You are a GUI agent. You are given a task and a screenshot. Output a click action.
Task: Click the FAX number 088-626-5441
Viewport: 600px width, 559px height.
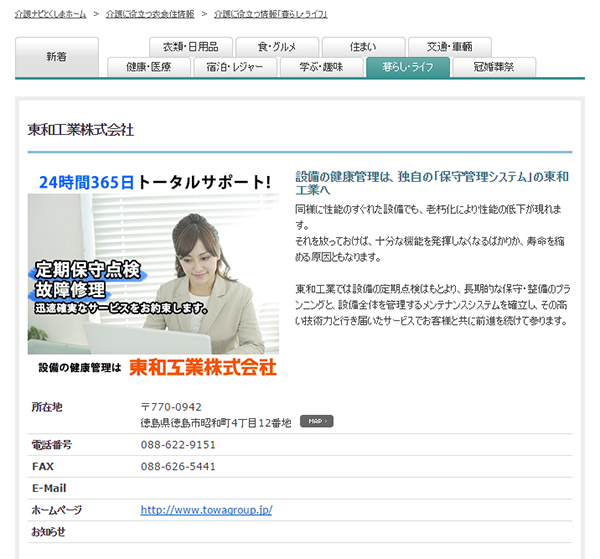point(178,466)
